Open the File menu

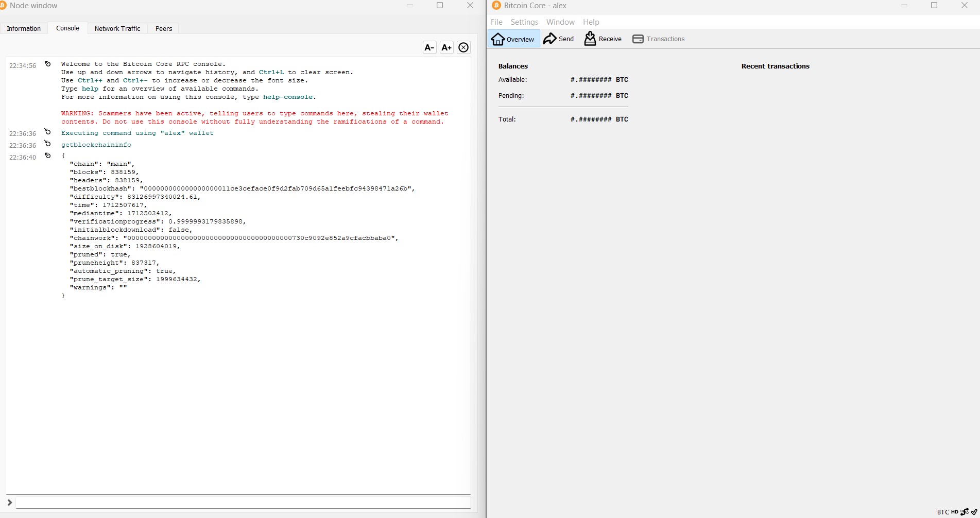tap(496, 22)
